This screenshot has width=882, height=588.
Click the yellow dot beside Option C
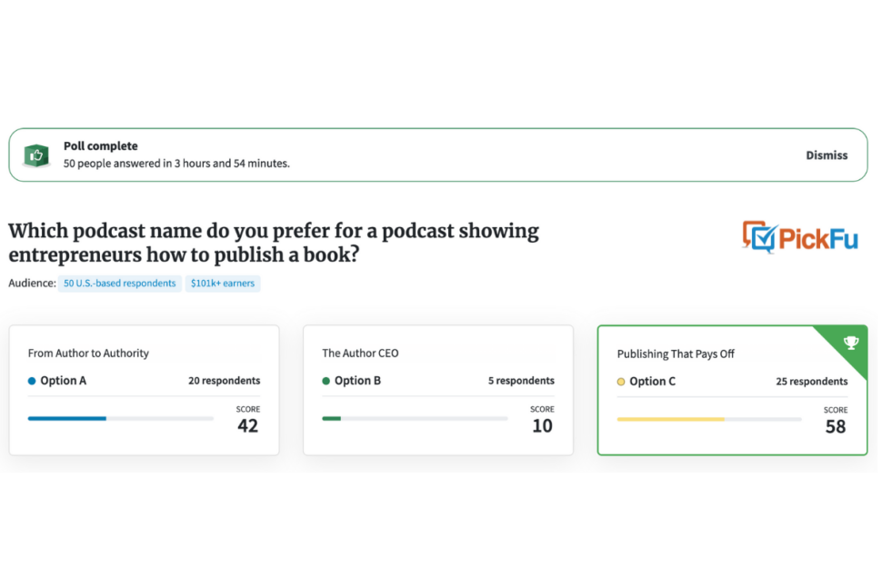click(x=621, y=382)
